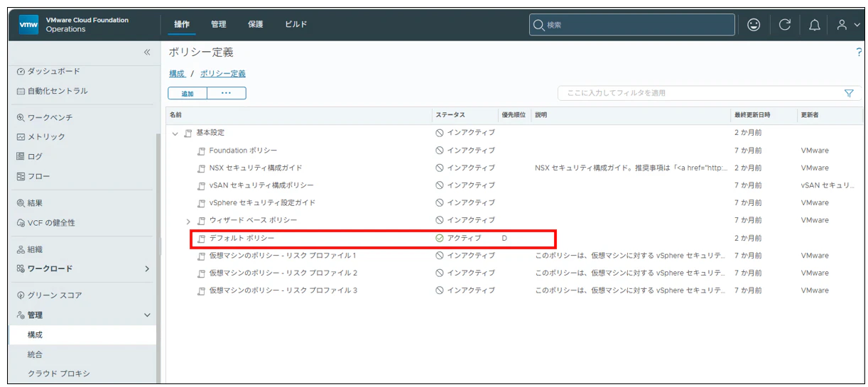Screen dimensions: 868x387
Task: Switch to the ビルド top tab
Action: click(x=296, y=24)
